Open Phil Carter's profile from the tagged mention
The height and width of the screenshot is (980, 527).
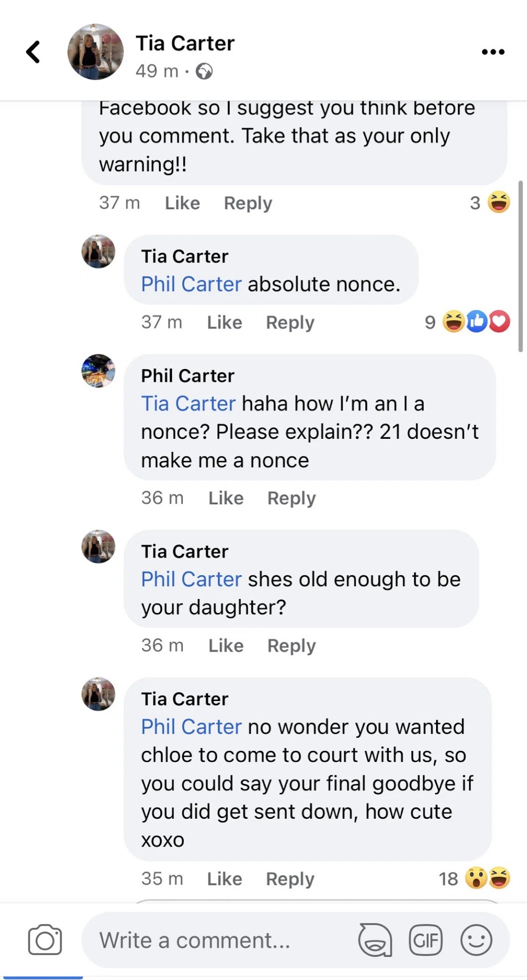click(190, 283)
